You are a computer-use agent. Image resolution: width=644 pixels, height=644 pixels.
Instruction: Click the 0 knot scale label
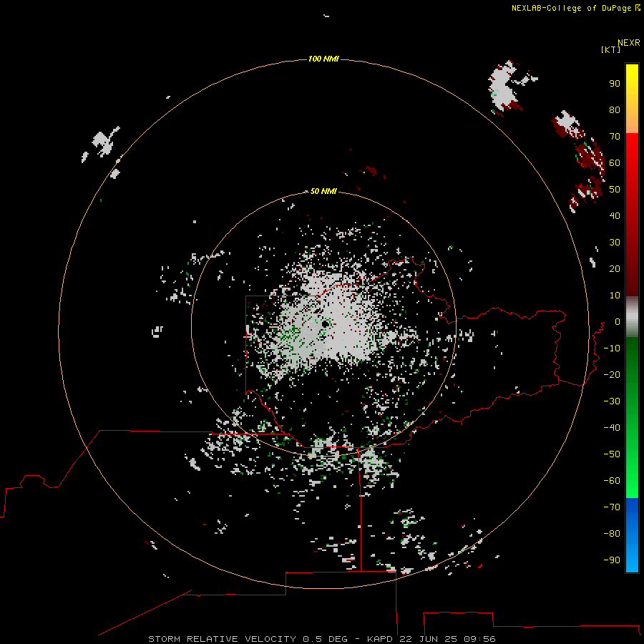click(618, 321)
